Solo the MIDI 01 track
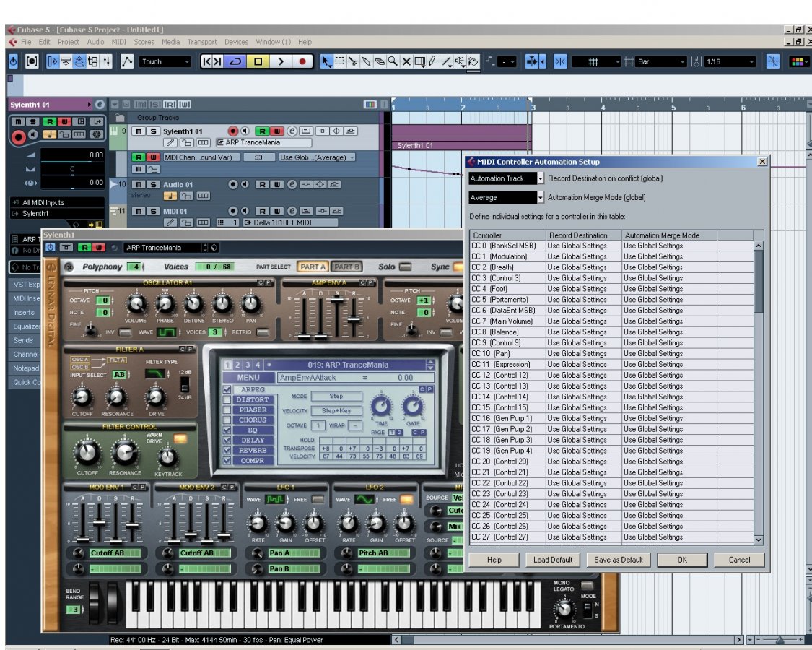Viewport: 812px width, 650px height. click(153, 211)
